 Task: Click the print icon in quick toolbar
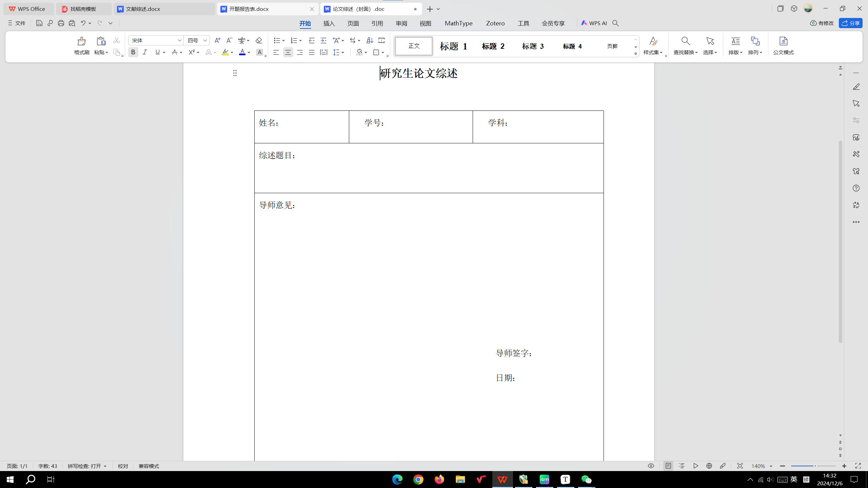(x=61, y=23)
